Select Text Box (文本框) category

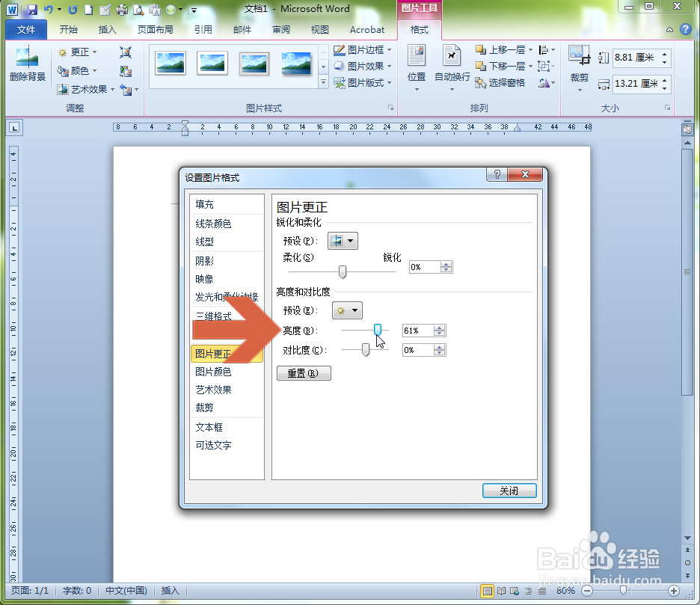(209, 427)
